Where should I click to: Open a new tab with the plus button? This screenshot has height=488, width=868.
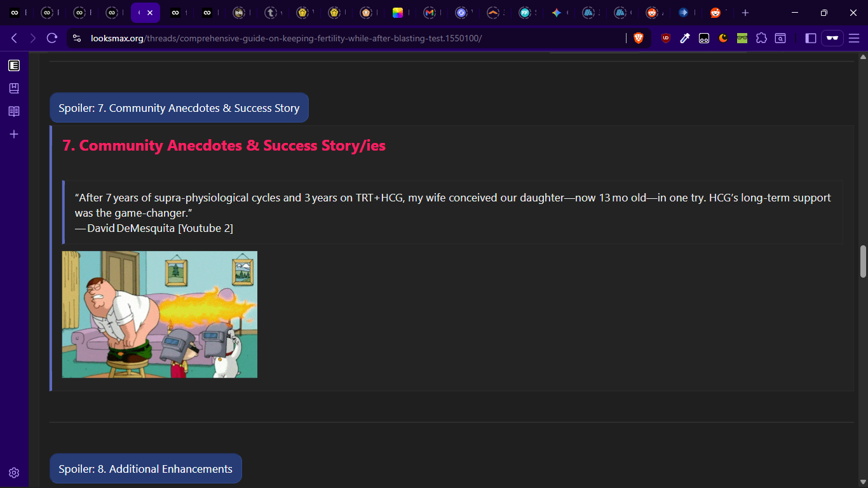(x=745, y=13)
